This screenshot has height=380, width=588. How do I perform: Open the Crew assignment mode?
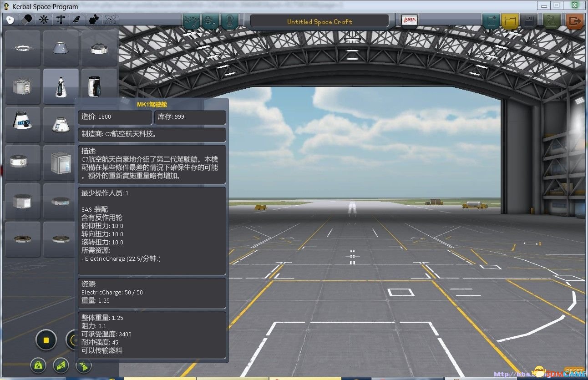[229, 22]
